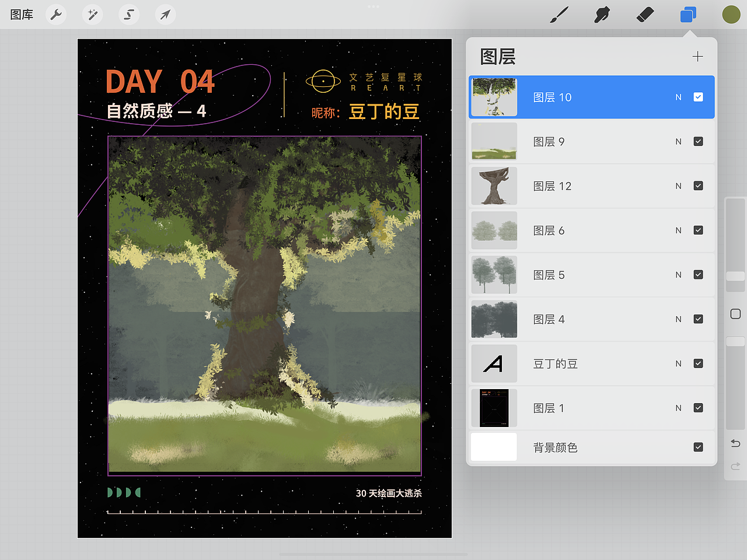747x560 pixels.
Task: Open the Actions wrench menu
Action: [56, 15]
